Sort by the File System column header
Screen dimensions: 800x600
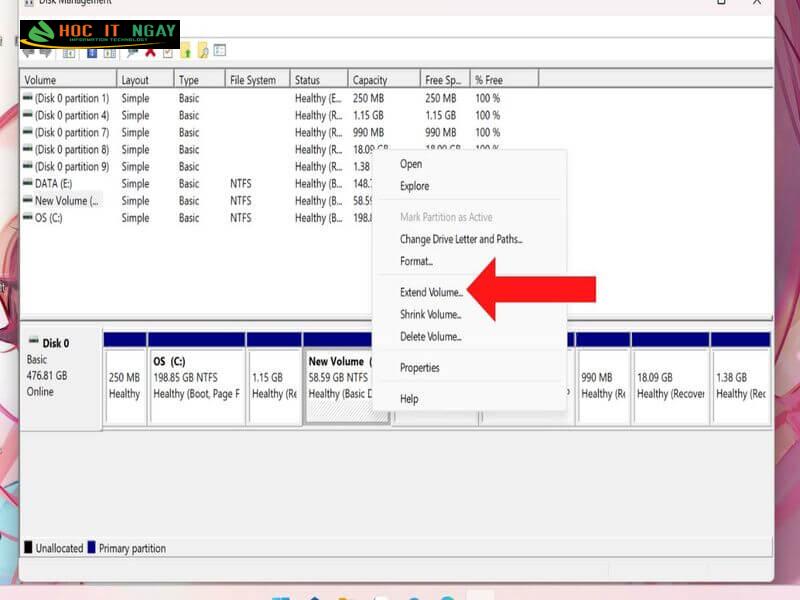tap(257, 80)
